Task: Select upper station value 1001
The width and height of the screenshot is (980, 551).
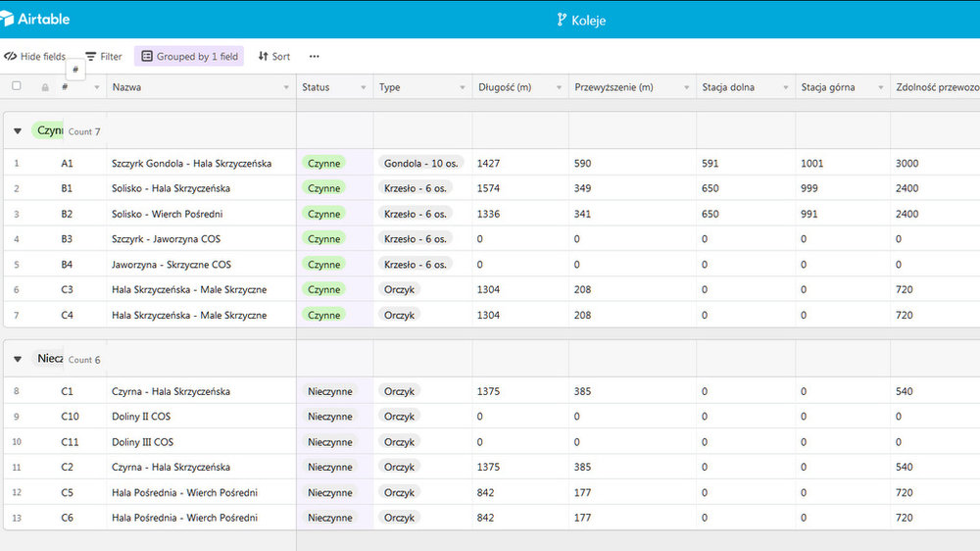Action: (x=811, y=163)
